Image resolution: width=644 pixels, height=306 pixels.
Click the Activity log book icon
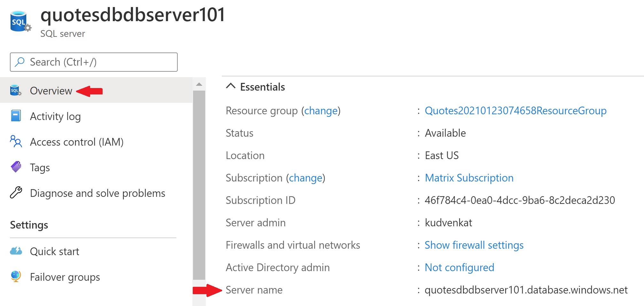pos(16,116)
